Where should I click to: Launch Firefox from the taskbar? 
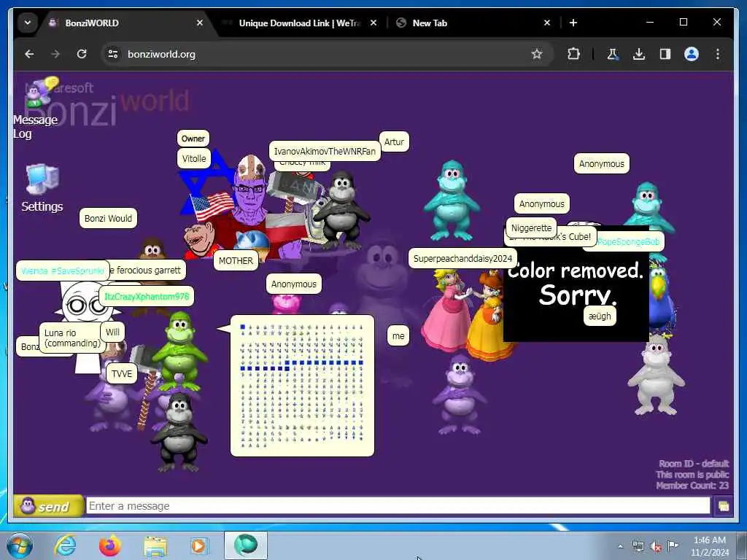[110, 545]
